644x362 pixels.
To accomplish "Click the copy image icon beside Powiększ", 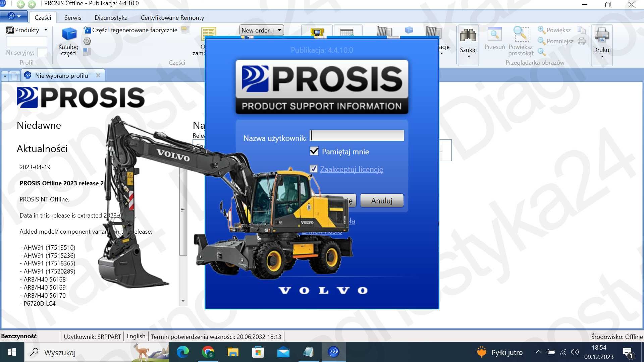I will (582, 30).
